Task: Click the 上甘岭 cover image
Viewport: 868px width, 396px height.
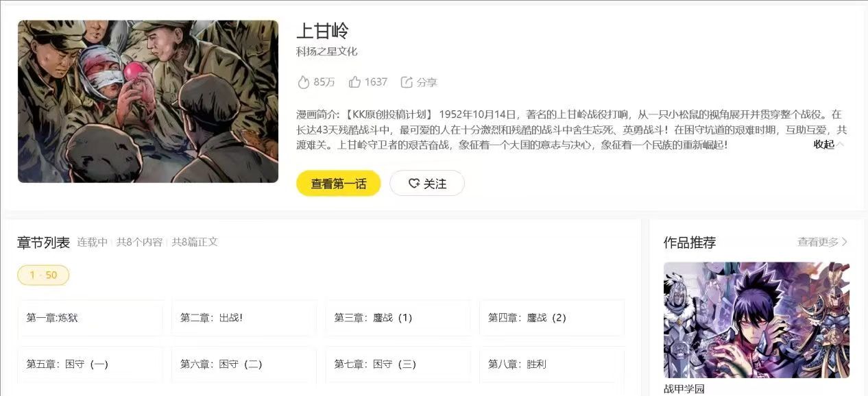Action: click(x=148, y=101)
